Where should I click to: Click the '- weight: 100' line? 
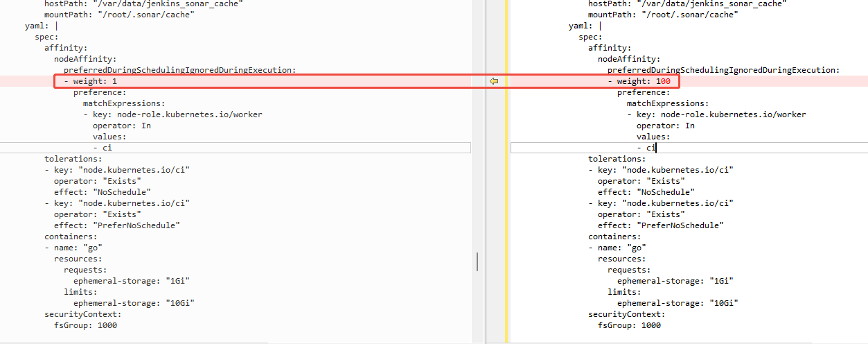pyautogui.click(x=639, y=81)
